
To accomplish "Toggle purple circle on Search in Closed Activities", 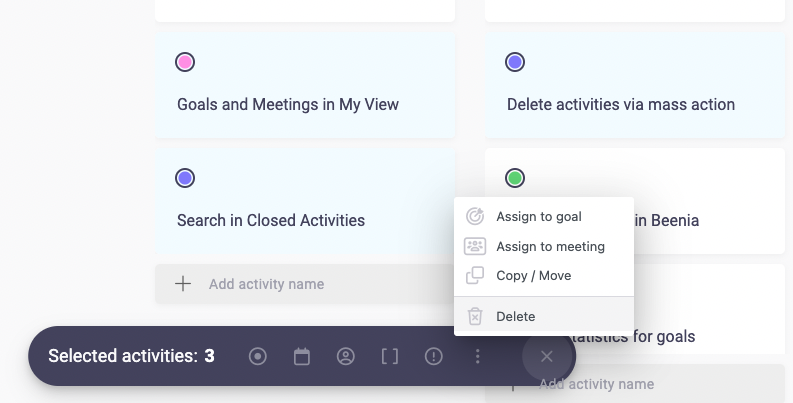I will (185, 178).
